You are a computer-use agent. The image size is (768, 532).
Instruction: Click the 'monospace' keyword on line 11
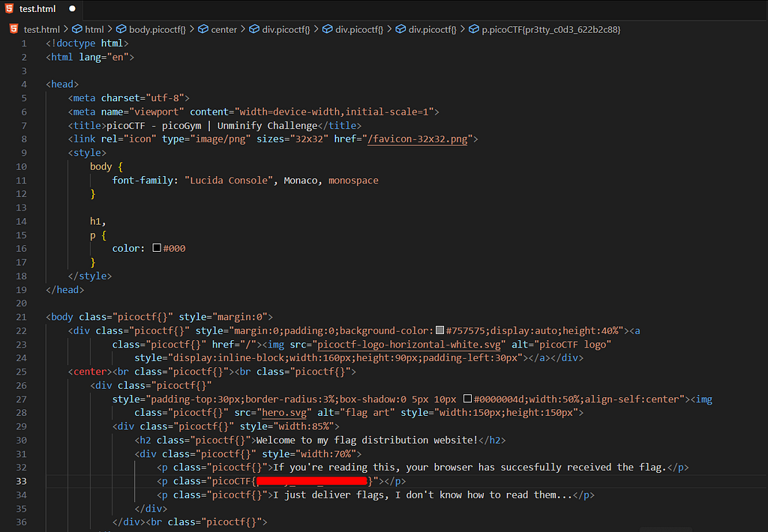pyautogui.click(x=353, y=180)
